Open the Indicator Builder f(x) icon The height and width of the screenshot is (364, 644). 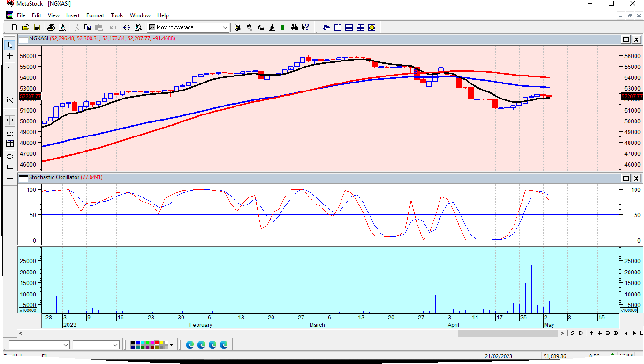coord(260,28)
